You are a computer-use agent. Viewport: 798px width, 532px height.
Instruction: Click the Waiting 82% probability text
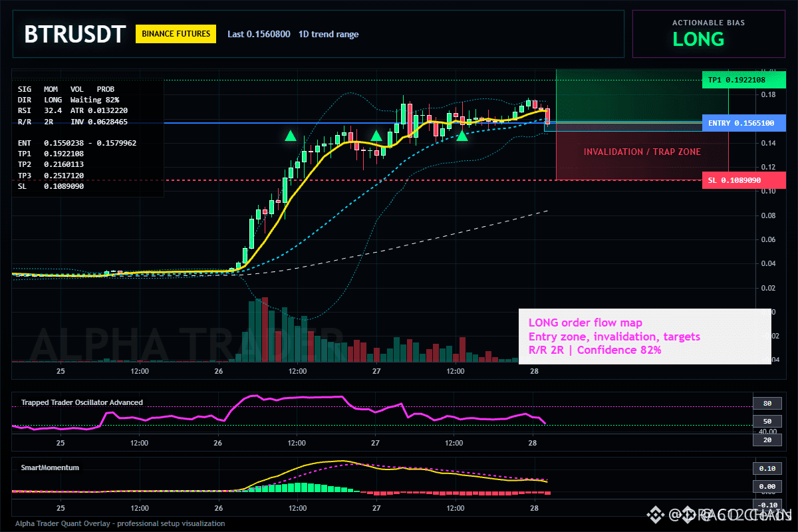pos(95,100)
